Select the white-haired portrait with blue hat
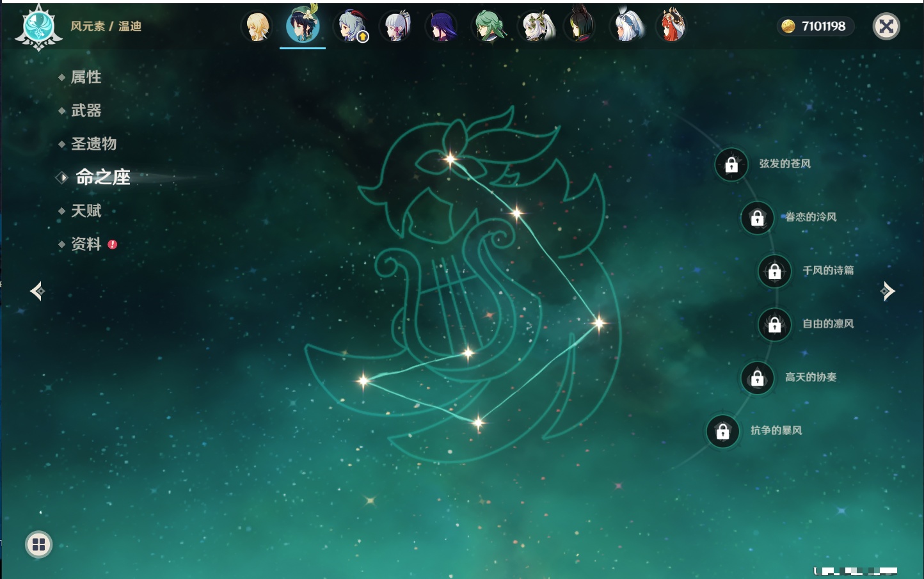Viewport: 924px width, 579px height. pyautogui.click(x=626, y=27)
